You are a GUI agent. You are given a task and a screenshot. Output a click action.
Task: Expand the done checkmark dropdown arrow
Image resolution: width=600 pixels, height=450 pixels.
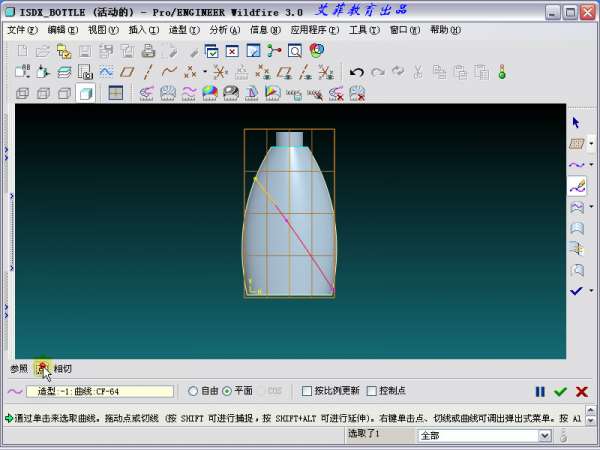[x=592, y=291]
